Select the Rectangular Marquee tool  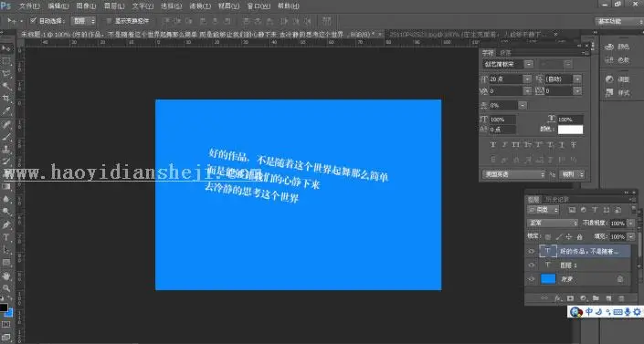pos(6,61)
